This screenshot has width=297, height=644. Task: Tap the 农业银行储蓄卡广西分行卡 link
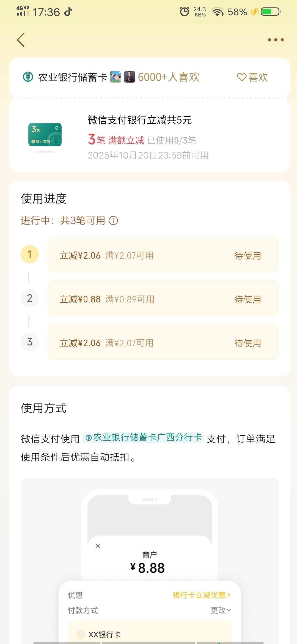pos(143,437)
